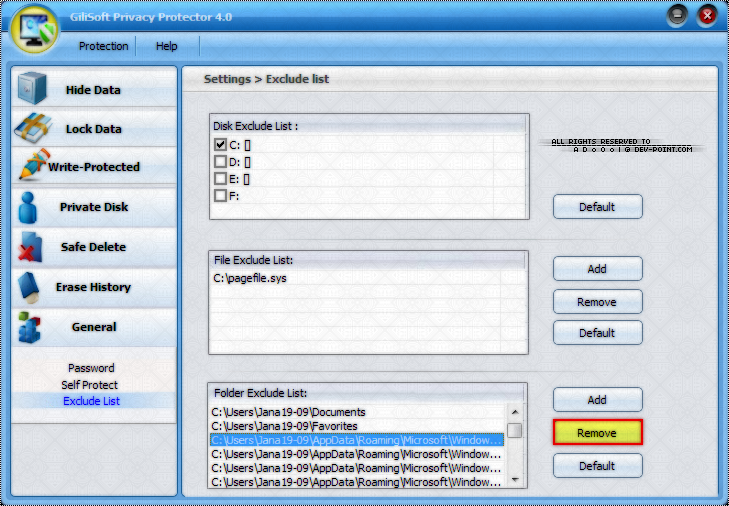Open Lock Data via the strapped book icon

click(x=33, y=127)
